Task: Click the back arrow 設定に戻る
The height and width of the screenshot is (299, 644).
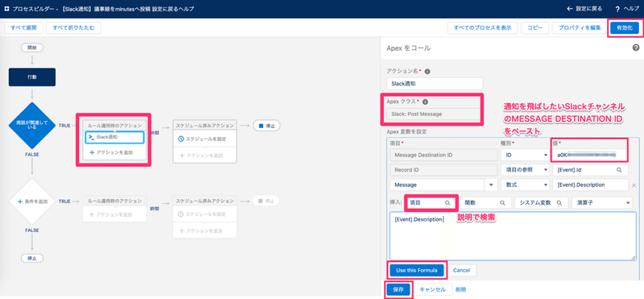Action: coord(585,9)
